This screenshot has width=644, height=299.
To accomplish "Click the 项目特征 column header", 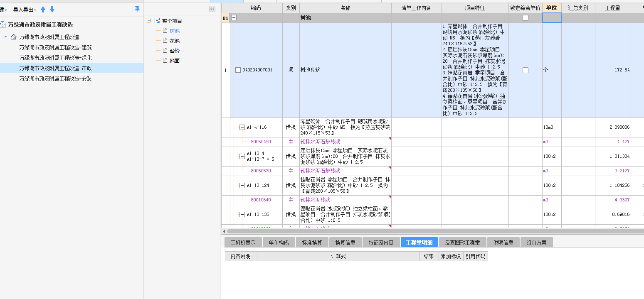I will 475,8.
